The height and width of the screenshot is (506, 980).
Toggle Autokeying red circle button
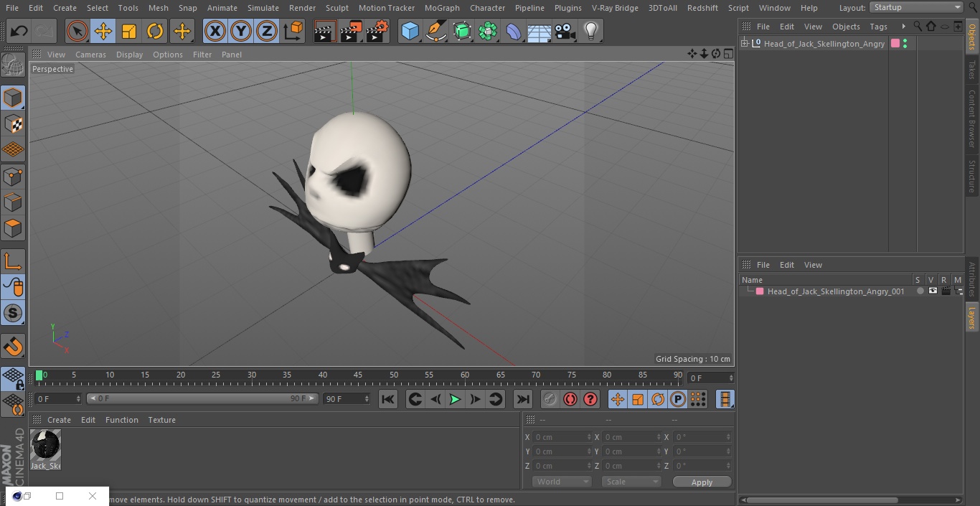click(570, 399)
